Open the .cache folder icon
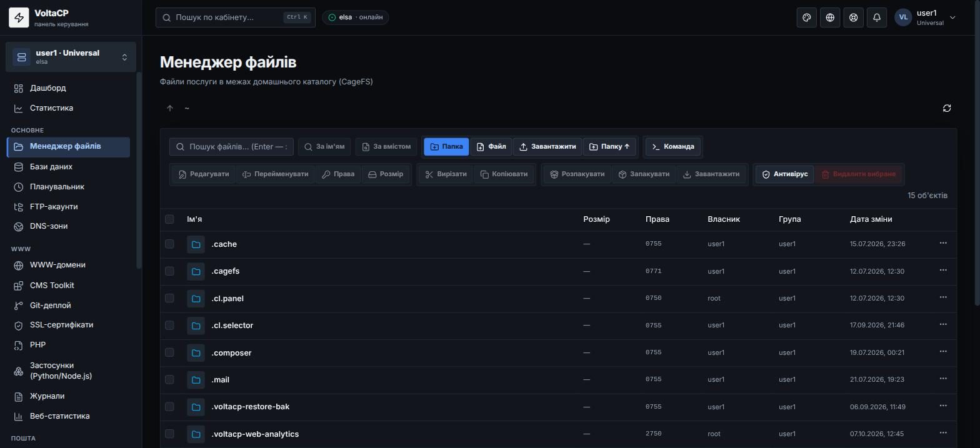The width and height of the screenshot is (980, 448). [196, 244]
